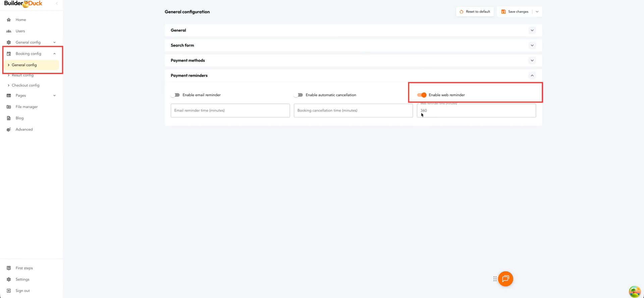Collapse the sidebar using the arrow icon
644x298 pixels.
click(57, 3)
